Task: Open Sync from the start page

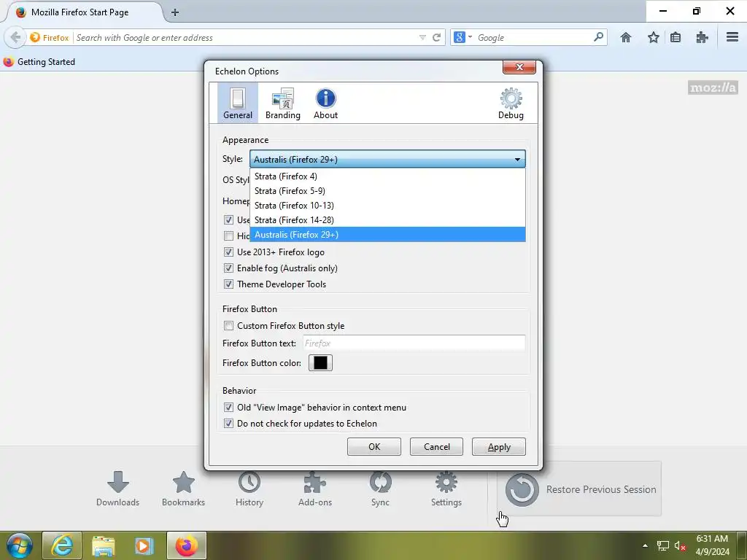Action: tap(380, 489)
